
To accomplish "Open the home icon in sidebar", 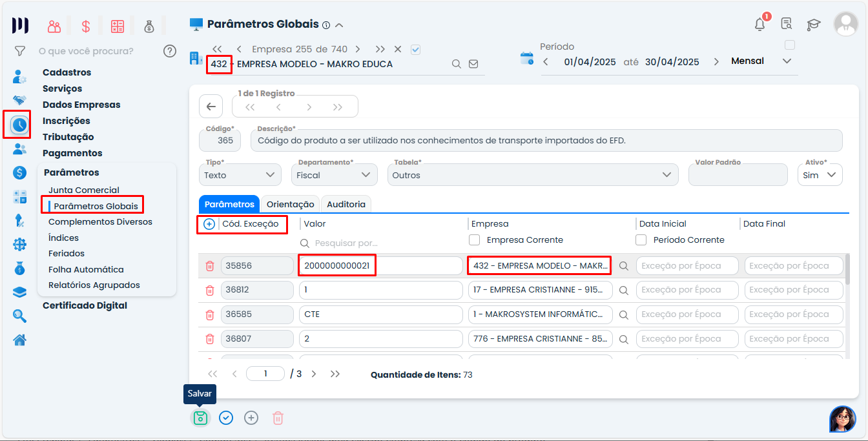I will pyautogui.click(x=20, y=340).
